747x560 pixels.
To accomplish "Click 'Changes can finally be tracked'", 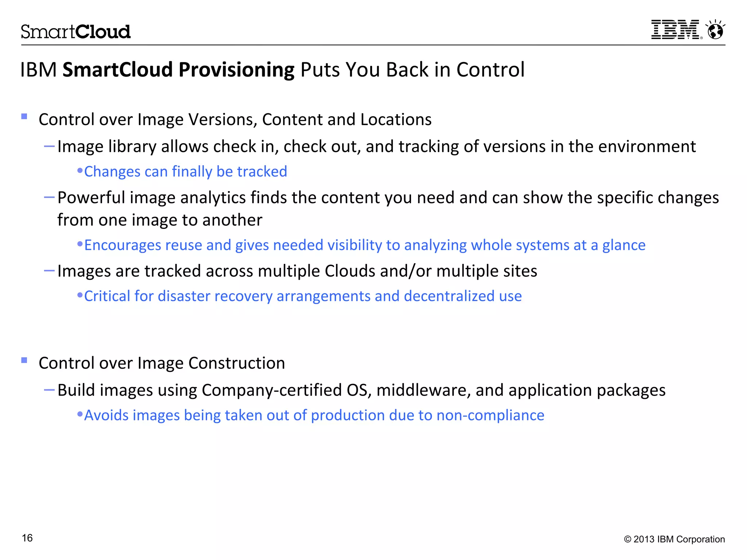I will coord(186,172).
